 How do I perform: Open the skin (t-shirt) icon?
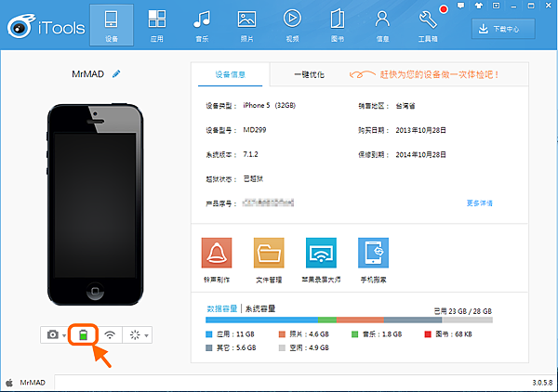pos(479,6)
